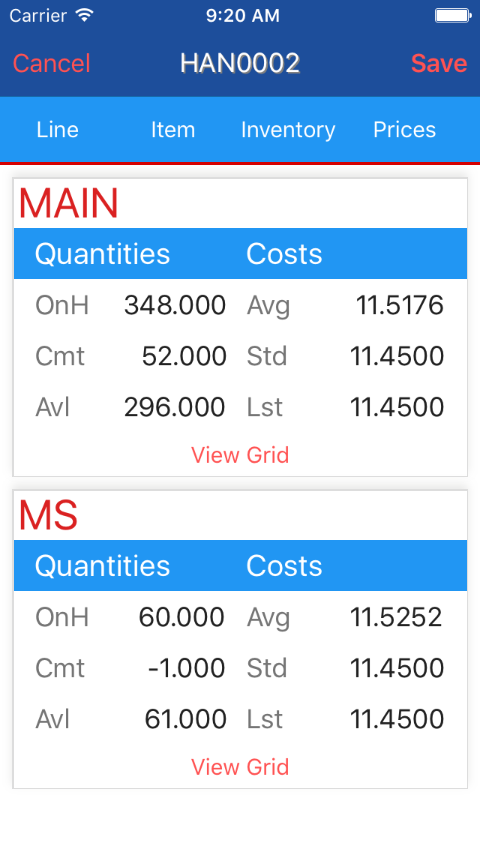This screenshot has width=480, height=852.
Task: Tap MAIN average cost 11.5176
Action: click(x=400, y=305)
